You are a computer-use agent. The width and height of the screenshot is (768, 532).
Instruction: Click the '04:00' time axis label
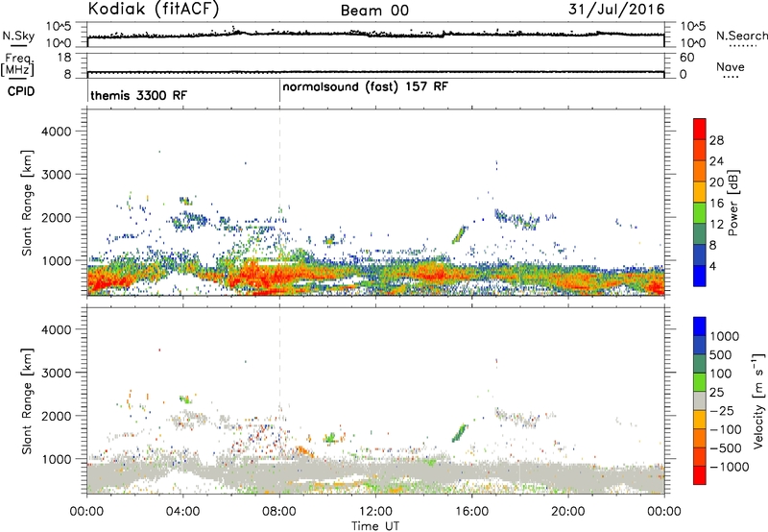click(183, 512)
